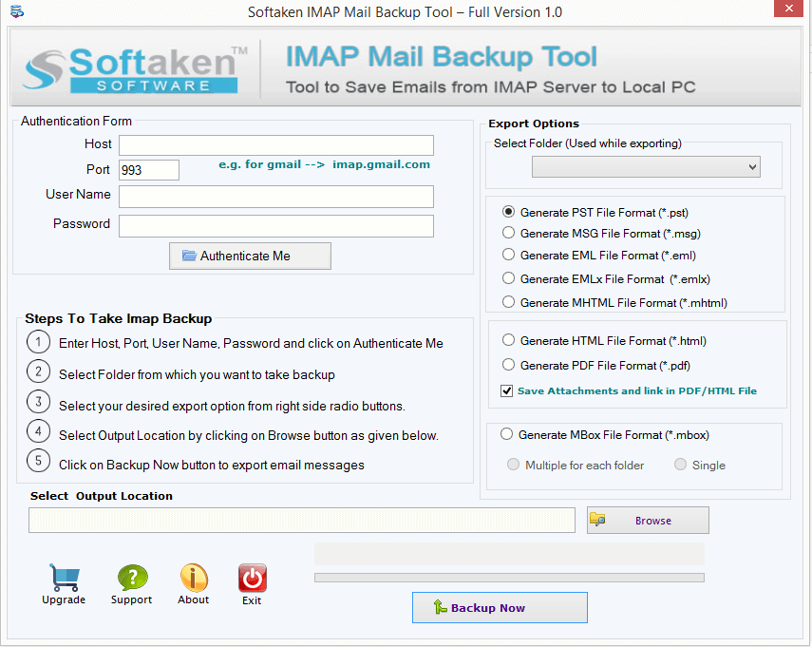812x647 pixels.
Task: Select the Single mbox option
Action: pyautogui.click(x=680, y=465)
